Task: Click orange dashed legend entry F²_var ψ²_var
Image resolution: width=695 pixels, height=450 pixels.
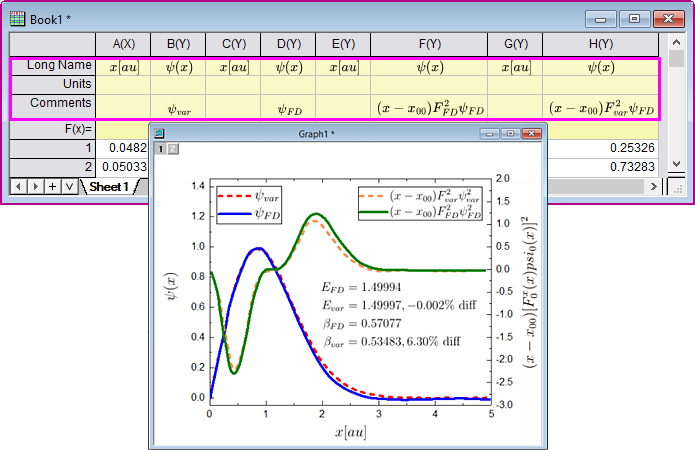Action: [x=419, y=196]
